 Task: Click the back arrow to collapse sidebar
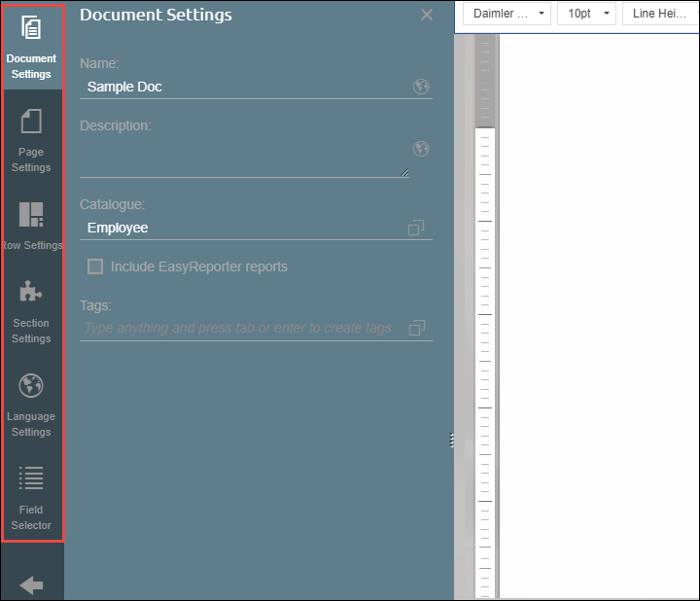[31, 584]
